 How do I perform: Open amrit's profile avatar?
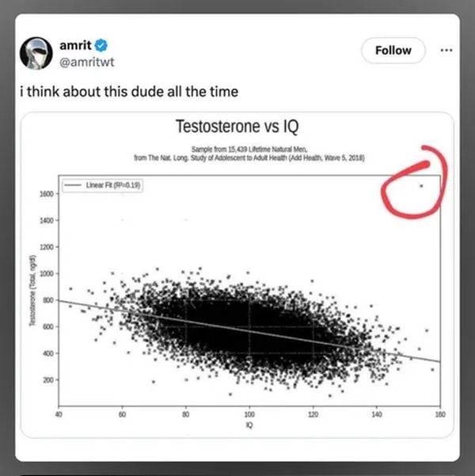pos(36,53)
